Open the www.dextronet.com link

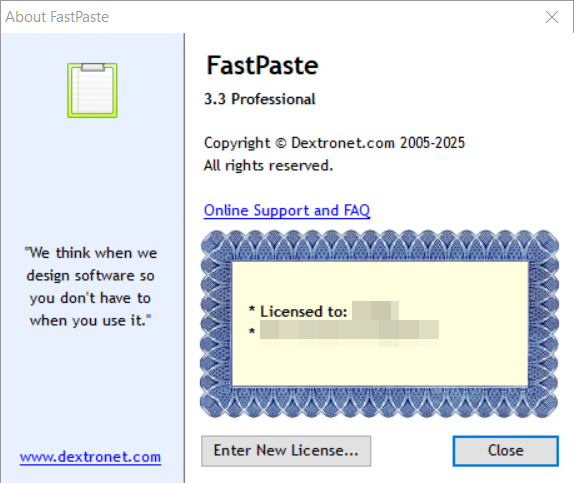click(x=90, y=457)
